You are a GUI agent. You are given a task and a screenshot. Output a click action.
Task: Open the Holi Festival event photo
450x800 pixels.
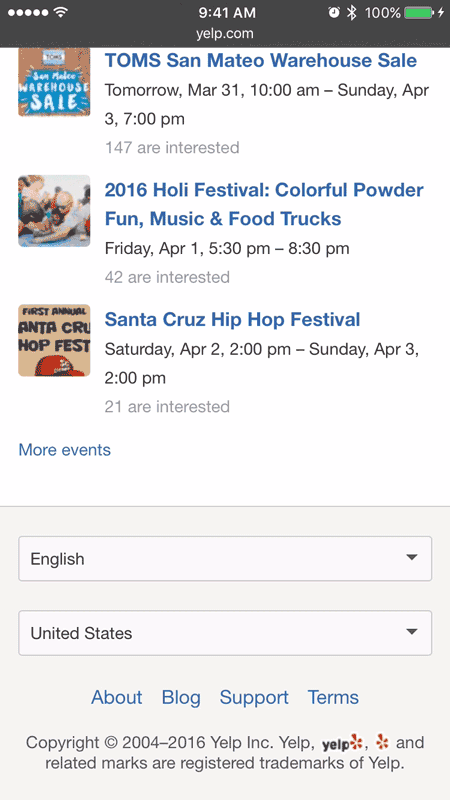point(54,211)
